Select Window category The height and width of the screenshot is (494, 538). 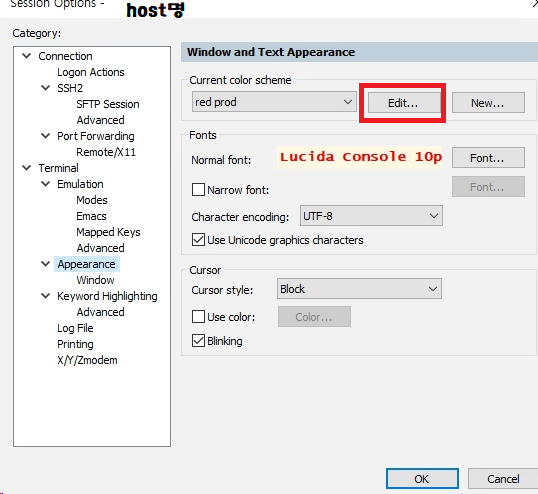coord(95,280)
